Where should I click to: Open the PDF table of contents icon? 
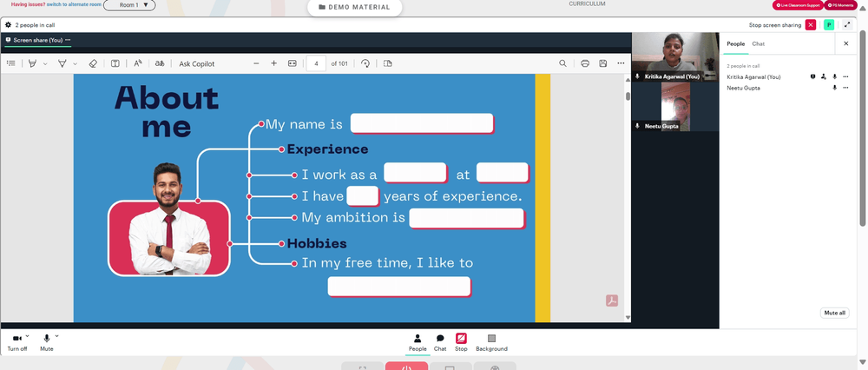click(x=10, y=63)
